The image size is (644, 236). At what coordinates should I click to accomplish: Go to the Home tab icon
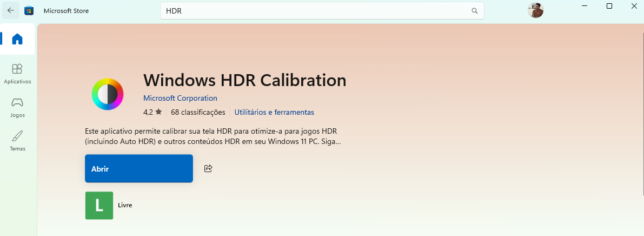click(x=17, y=39)
